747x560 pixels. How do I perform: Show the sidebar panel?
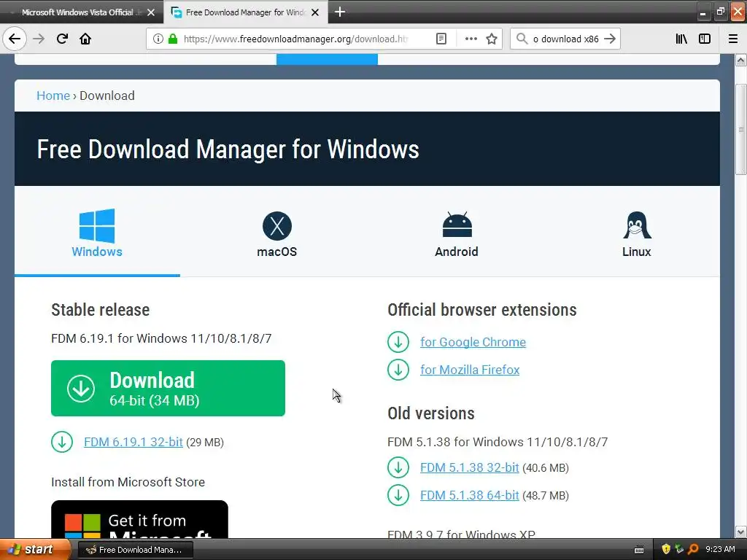705,39
